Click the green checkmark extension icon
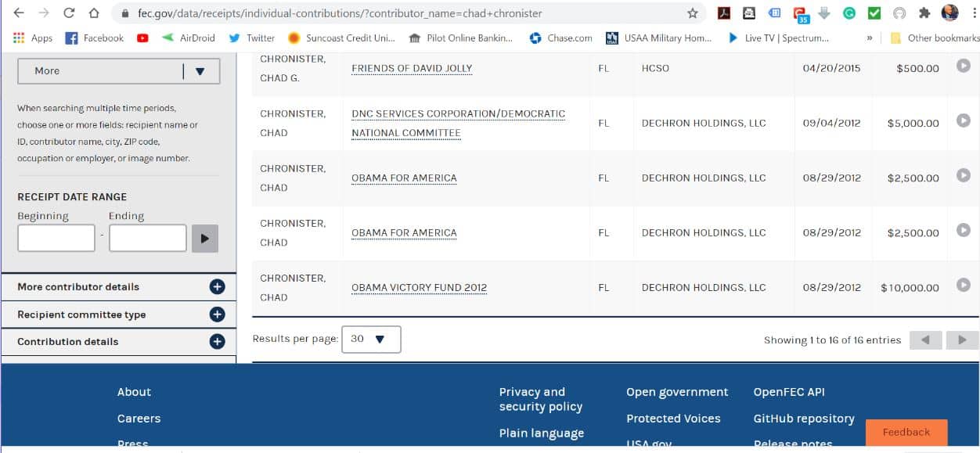The image size is (980, 453). coord(874,13)
